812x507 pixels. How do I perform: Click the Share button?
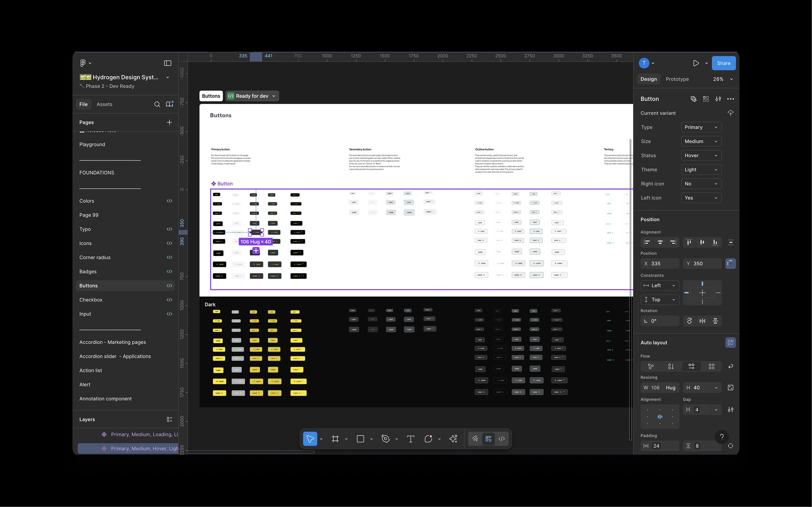pos(723,63)
